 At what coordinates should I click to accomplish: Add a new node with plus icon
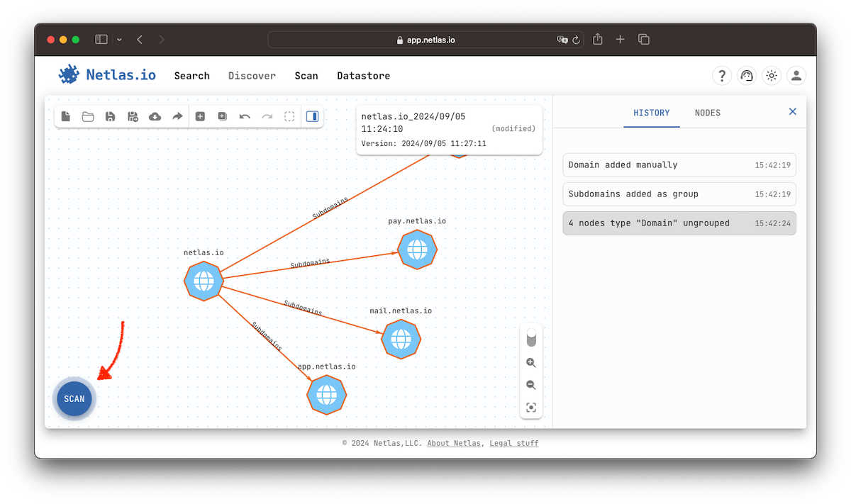click(x=200, y=117)
